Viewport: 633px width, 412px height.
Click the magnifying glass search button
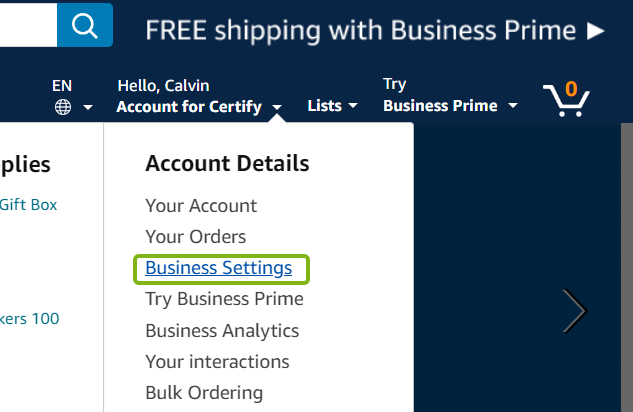point(84,24)
